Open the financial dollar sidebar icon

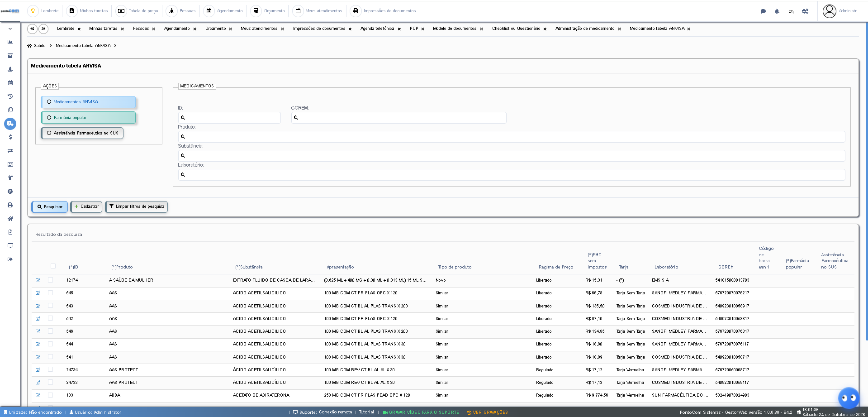point(10,137)
